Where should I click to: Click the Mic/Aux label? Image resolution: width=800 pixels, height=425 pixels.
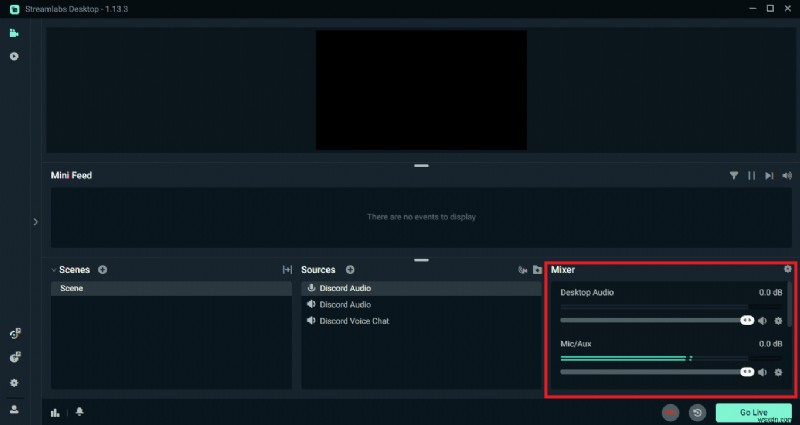pyautogui.click(x=576, y=344)
